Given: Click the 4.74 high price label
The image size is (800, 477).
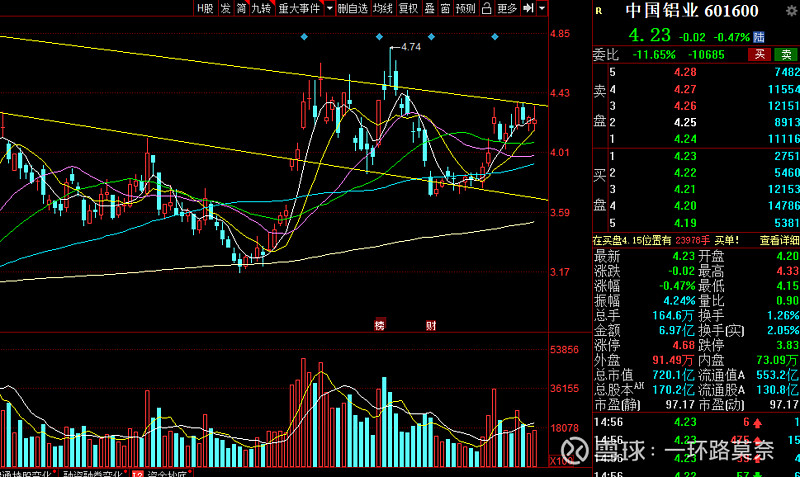Looking at the screenshot, I should coord(411,47).
